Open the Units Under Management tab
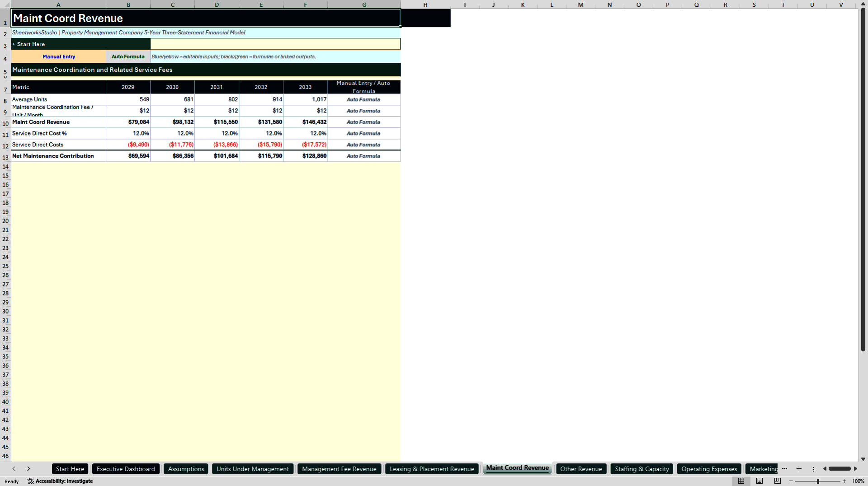 coord(253,469)
